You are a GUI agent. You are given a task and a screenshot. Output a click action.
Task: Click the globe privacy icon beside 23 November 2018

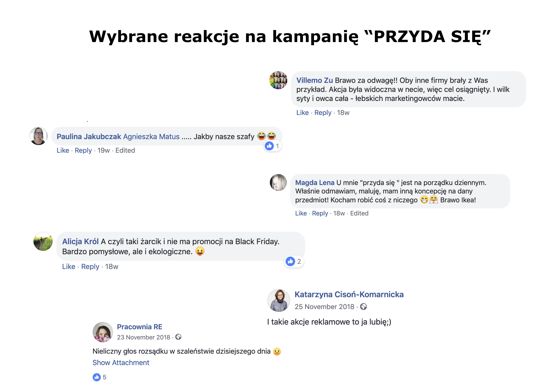click(178, 337)
